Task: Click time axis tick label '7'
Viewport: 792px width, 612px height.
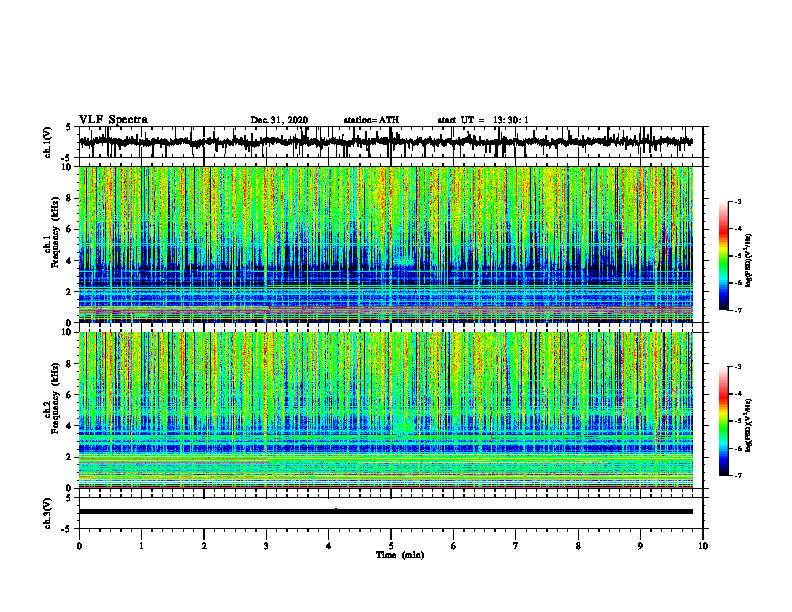Action: coord(516,546)
